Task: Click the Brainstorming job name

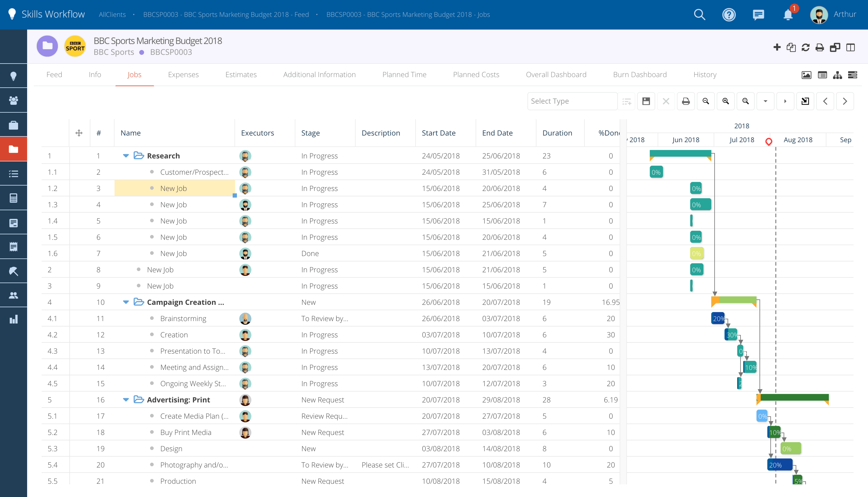Action: pyautogui.click(x=183, y=318)
